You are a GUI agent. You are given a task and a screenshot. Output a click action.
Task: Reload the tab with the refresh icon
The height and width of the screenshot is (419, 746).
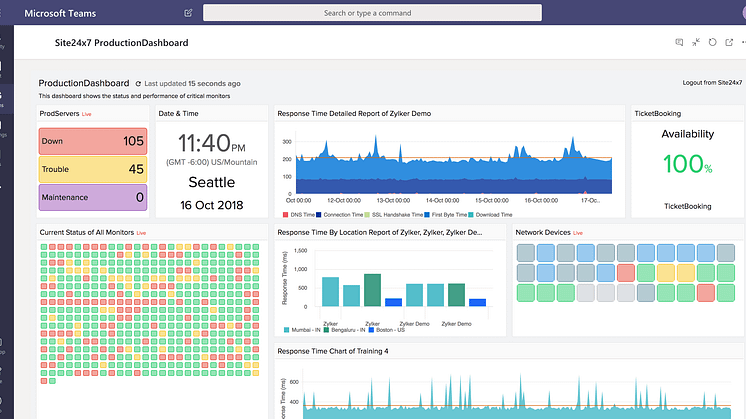pyautogui.click(x=712, y=43)
